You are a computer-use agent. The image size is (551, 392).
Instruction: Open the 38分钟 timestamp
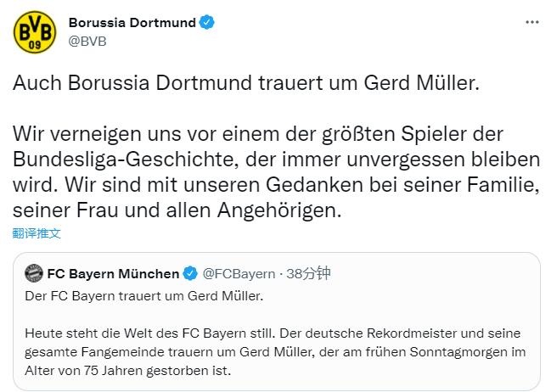pos(308,273)
